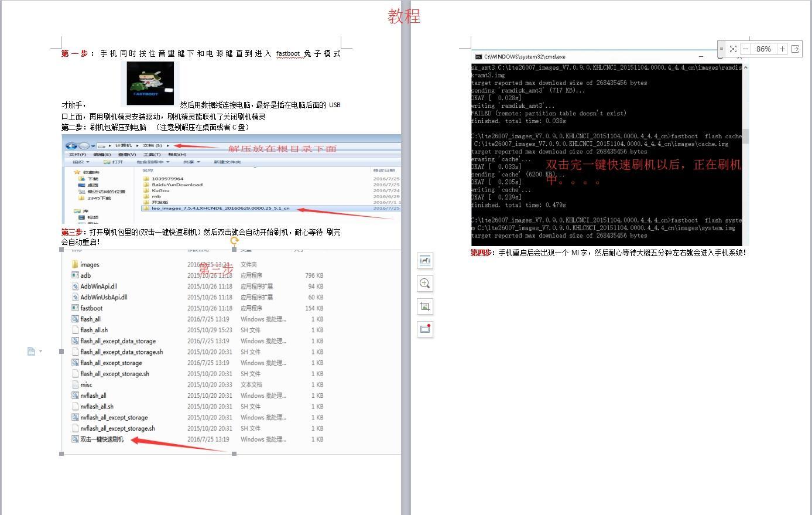Image resolution: width=812 pixels, height=515 pixels.
Task: Click the 第三步 paragraph heading in red
Action: pyautogui.click(x=73, y=232)
